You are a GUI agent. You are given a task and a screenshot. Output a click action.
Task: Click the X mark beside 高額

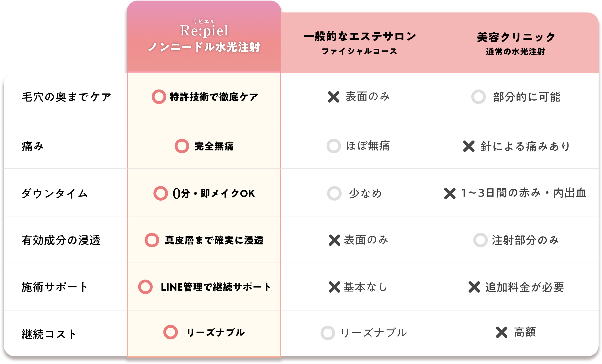502,332
